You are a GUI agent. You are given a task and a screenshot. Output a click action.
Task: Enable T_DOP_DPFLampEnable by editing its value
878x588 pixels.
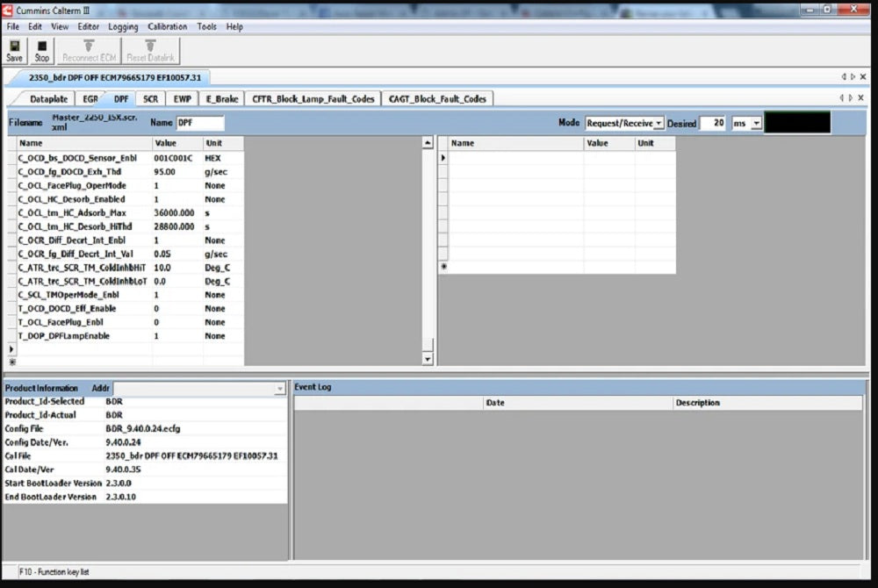[176, 335]
